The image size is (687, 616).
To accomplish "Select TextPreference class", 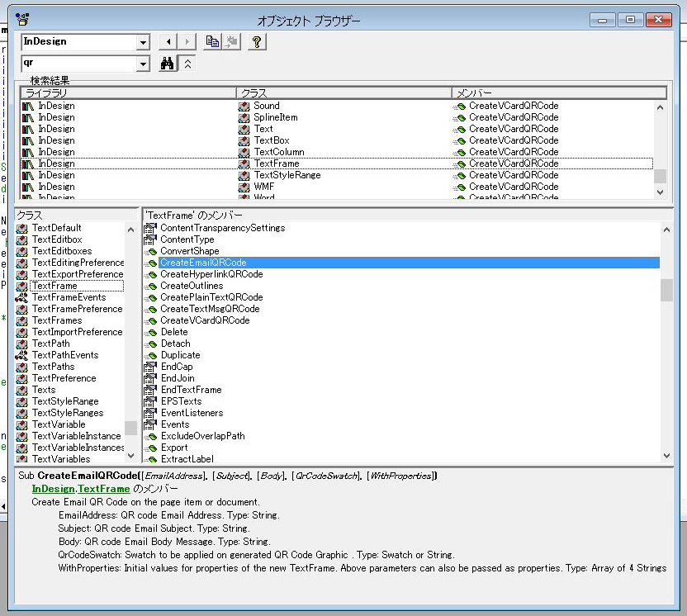I will click(x=64, y=378).
